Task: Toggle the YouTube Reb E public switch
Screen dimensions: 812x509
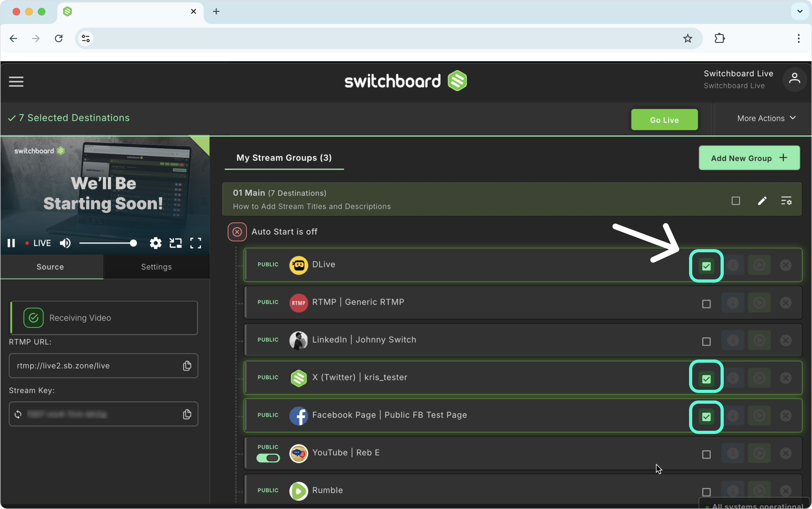Action: pyautogui.click(x=268, y=458)
